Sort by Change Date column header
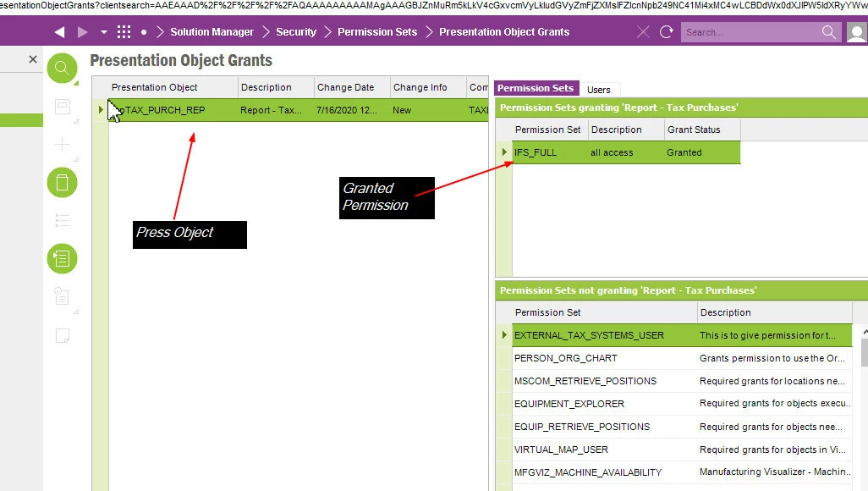 click(x=352, y=87)
